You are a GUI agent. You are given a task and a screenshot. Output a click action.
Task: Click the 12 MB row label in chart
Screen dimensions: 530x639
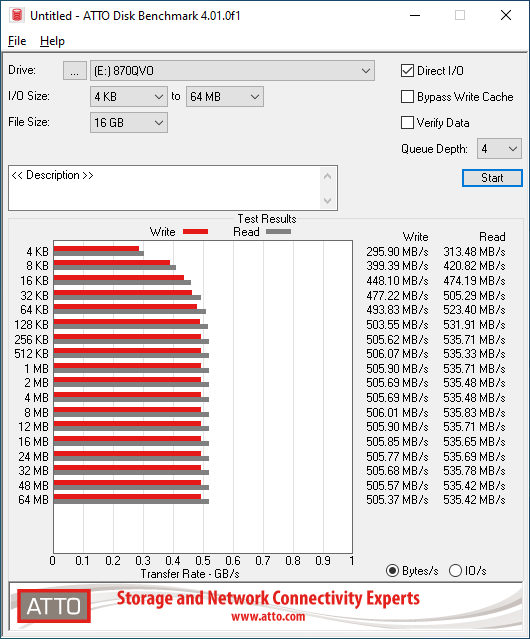(33, 427)
